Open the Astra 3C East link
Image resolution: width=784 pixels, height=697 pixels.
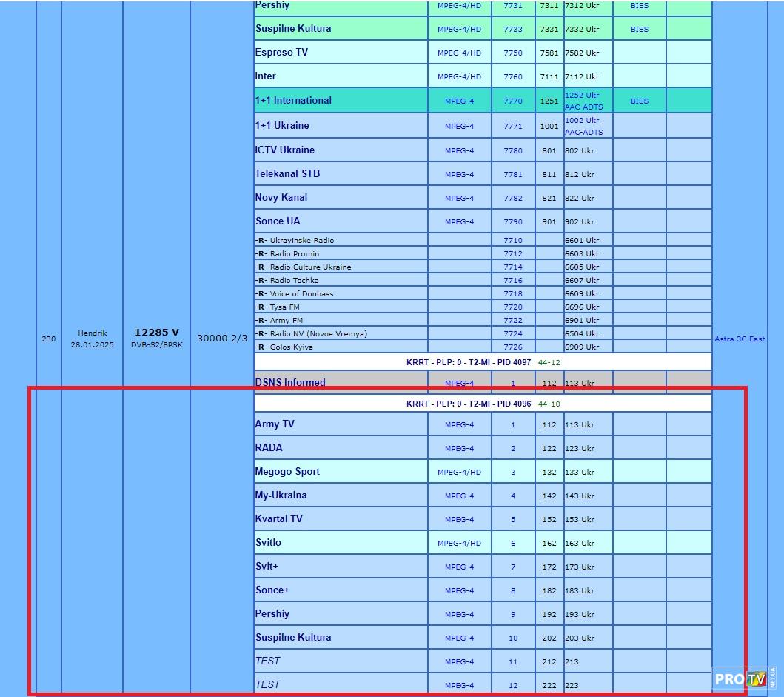tap(739, 339)
